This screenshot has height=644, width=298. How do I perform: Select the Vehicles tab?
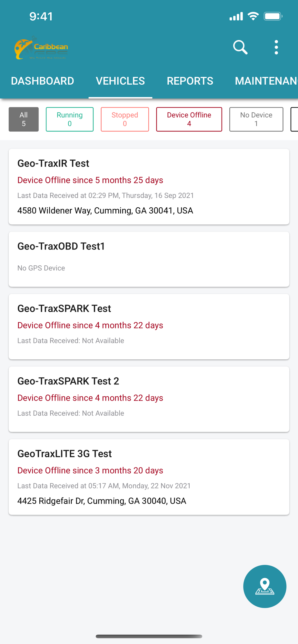[x=120, y=81]
